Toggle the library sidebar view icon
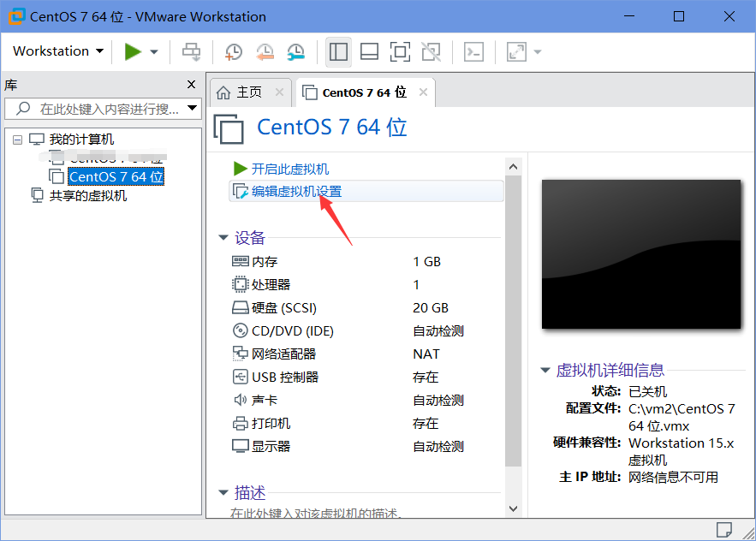This screenshot has height=541, width=756. pyautogui.click(x=338, y=51)
